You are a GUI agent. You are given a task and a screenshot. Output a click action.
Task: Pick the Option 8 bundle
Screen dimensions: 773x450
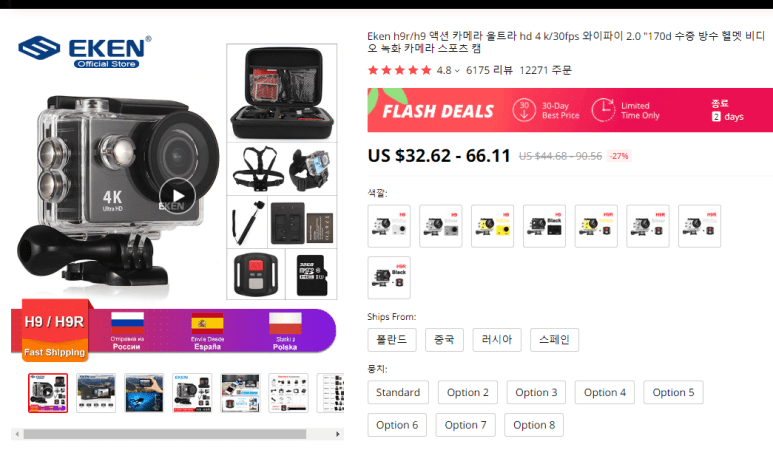[x=534, y=425]
